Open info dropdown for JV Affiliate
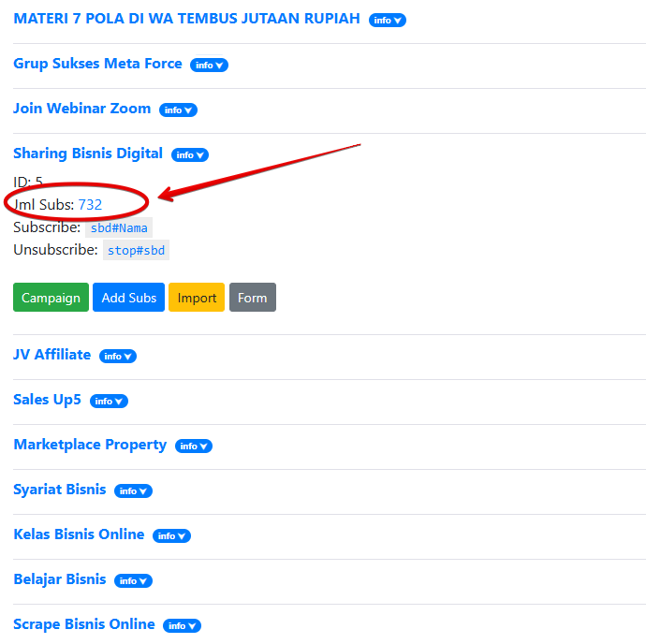646x644 pixels. point(118,357)
